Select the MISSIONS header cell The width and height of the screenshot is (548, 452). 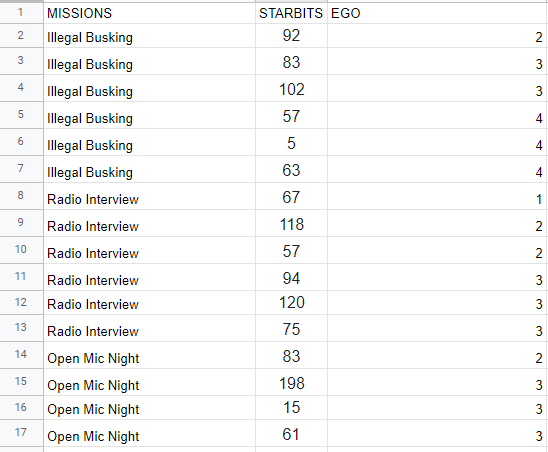click(149, 13)
